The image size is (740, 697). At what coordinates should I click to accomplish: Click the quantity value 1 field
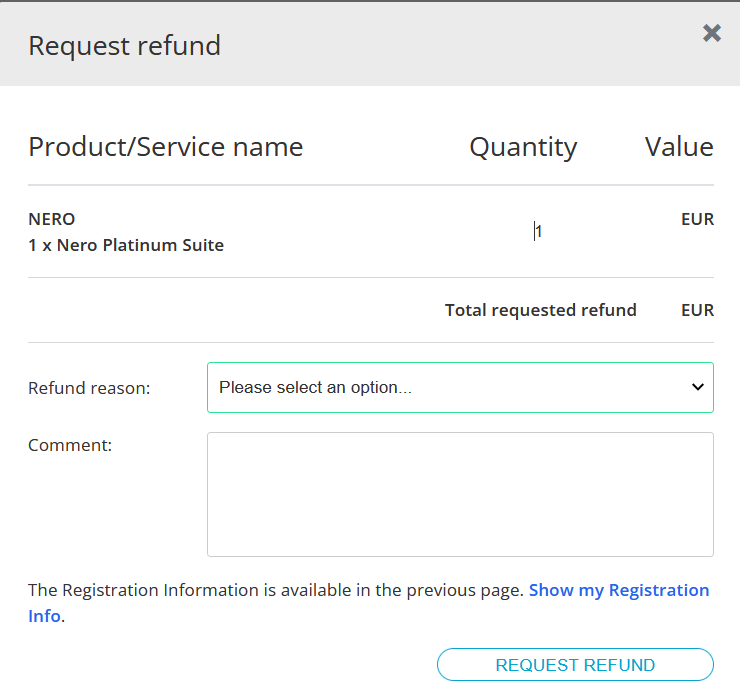click(x=538, y=231)
